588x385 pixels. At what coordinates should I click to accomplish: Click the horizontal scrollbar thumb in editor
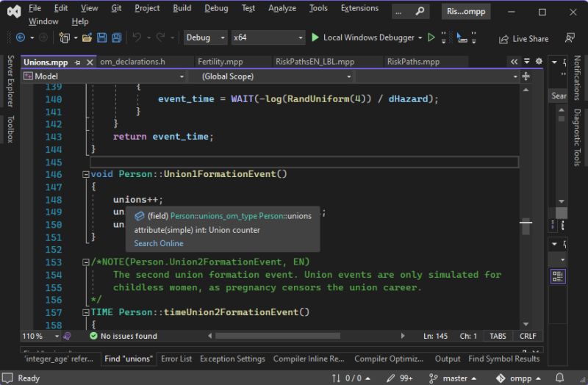[x=278, y=336]
